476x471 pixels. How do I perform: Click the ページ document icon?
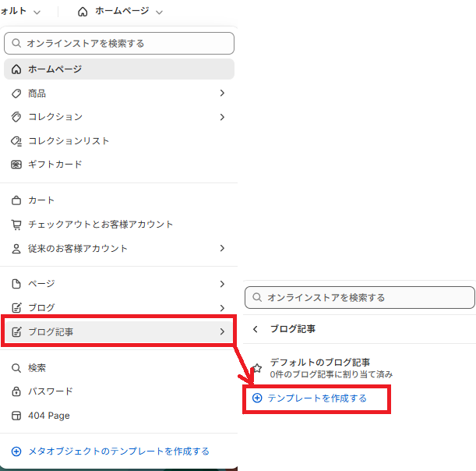tap(16, 284)
